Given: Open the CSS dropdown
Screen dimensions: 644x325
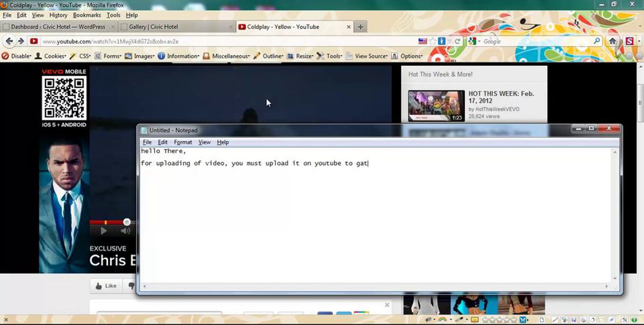Looking at the screenshot, I should point(80,56).
